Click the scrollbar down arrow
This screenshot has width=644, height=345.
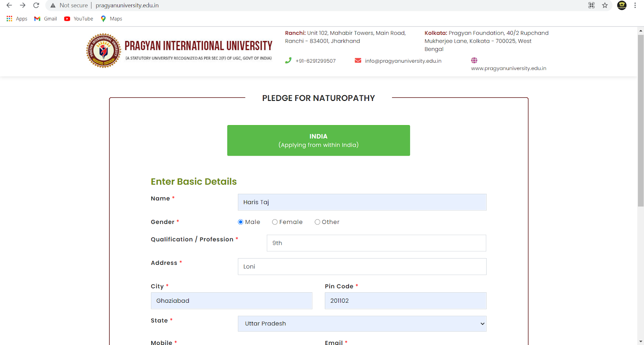click(641, 341)
